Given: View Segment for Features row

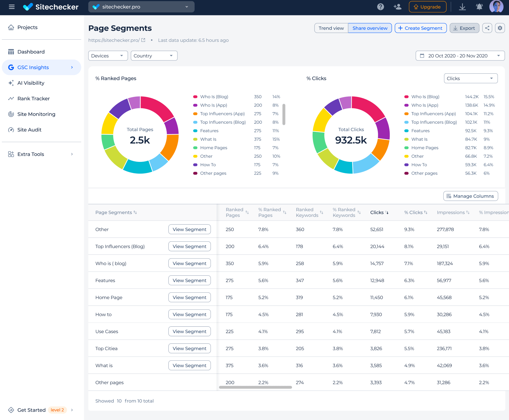Looking at the screenshot, I should click(190, 280).
